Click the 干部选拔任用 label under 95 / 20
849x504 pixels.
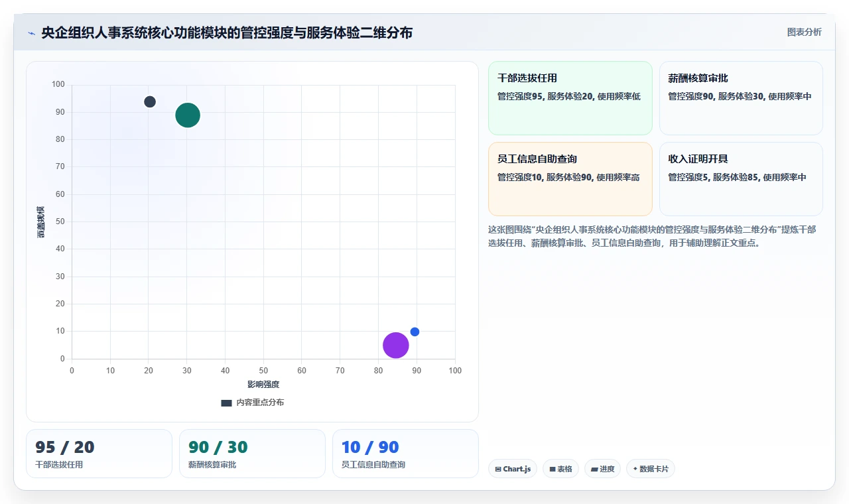(59, 465)
